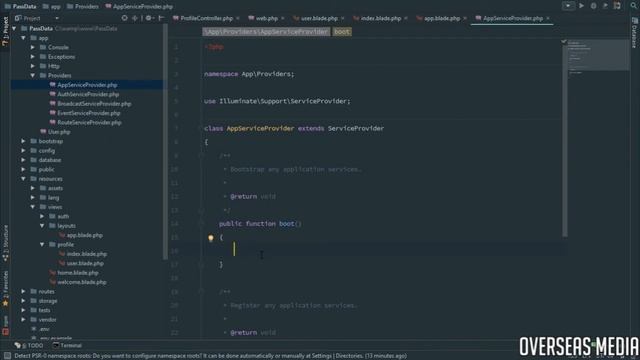This screenshot has height=360, width=640.
Task: Expand the Console folder
Action: (33, 47)
